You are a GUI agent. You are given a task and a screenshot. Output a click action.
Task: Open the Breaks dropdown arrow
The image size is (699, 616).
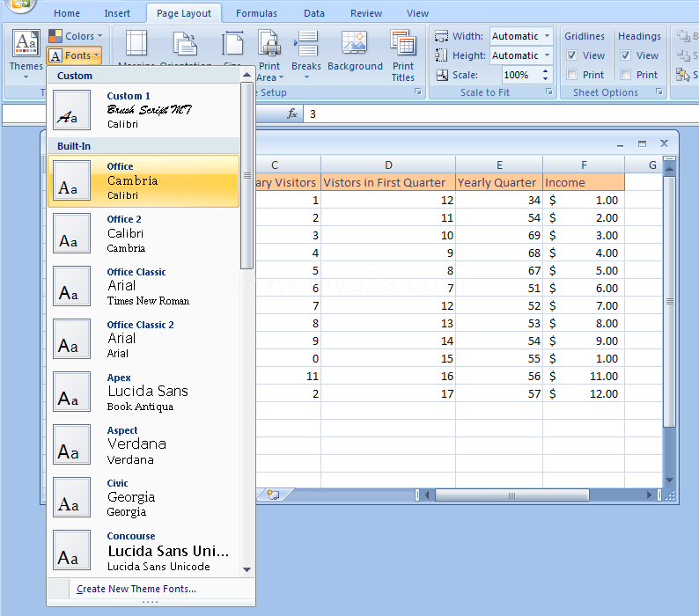point(306,77)
